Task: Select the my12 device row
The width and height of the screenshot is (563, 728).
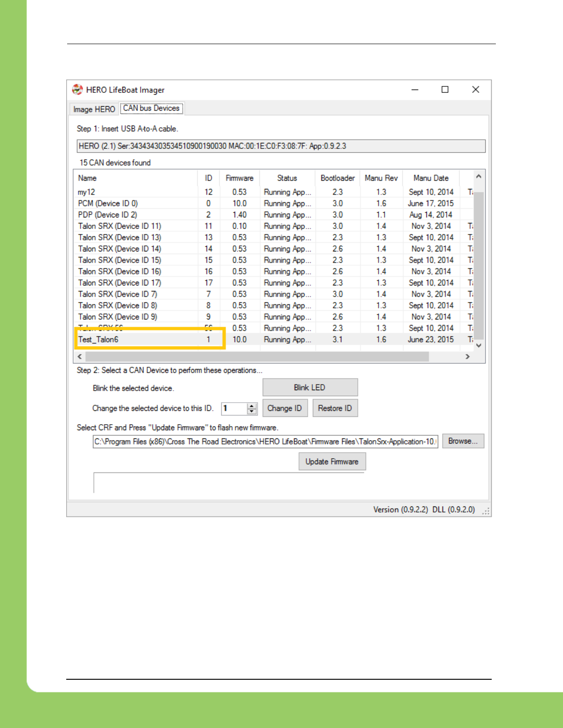Action: coord(274,192)
